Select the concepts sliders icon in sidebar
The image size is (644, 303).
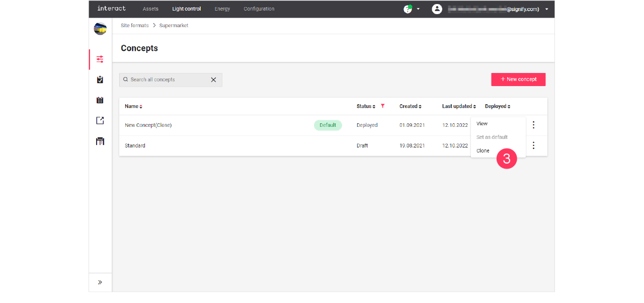[x=100, y=59]
